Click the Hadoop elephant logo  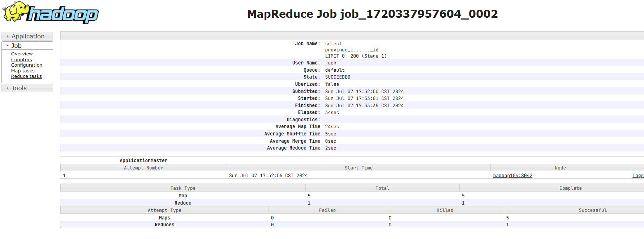(51, 13)
